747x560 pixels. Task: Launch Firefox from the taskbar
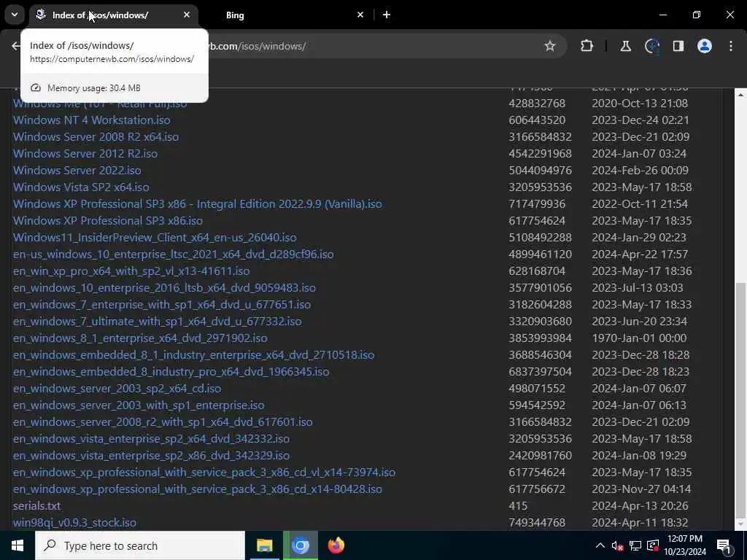[x=336, y=545]
